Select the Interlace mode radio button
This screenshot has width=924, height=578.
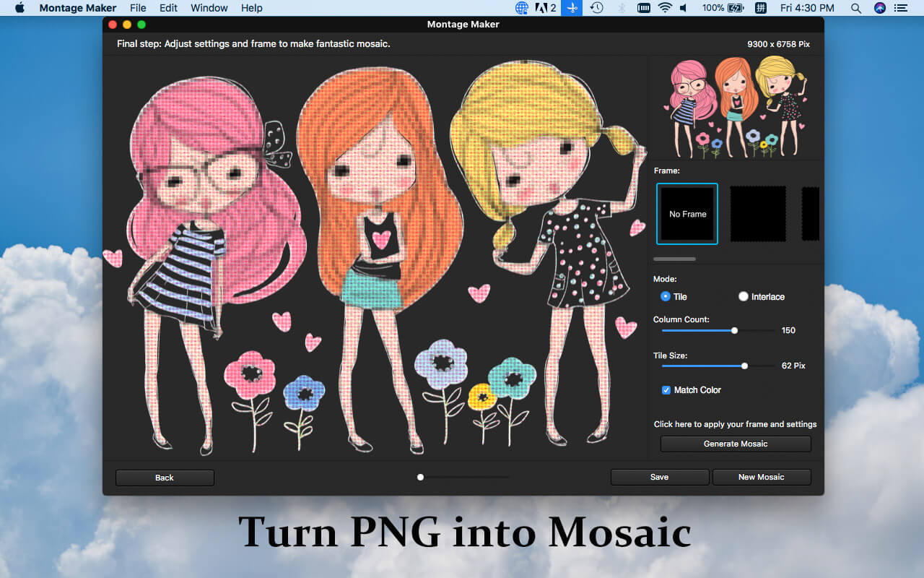(744, 296)
